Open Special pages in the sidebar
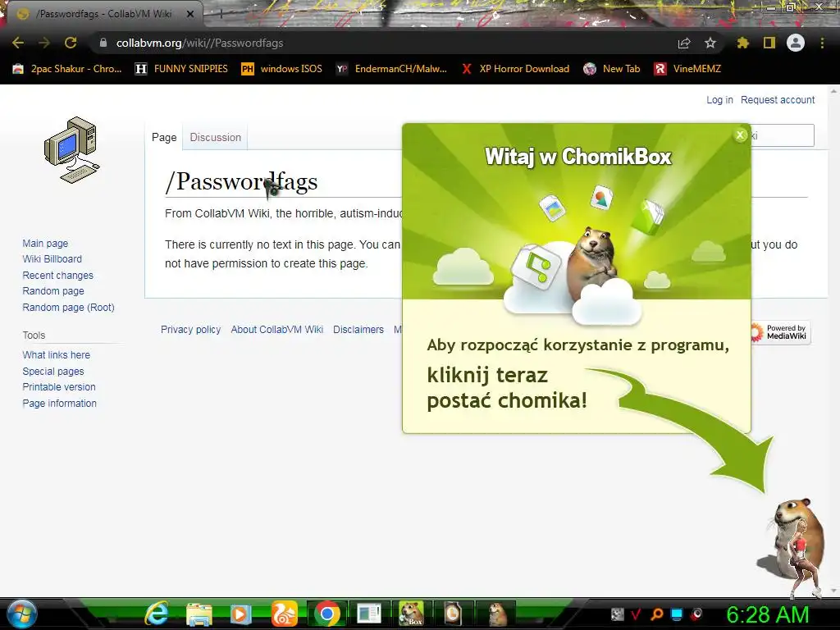Image resolution: width=840 pixels, height=630 pixels. [53, 372]
